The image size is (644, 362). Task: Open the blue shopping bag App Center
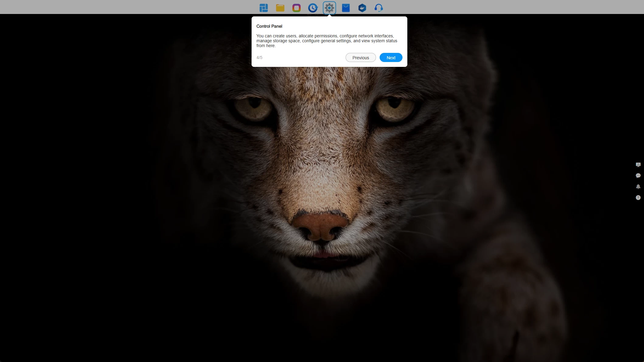click(x=346, y=8)
